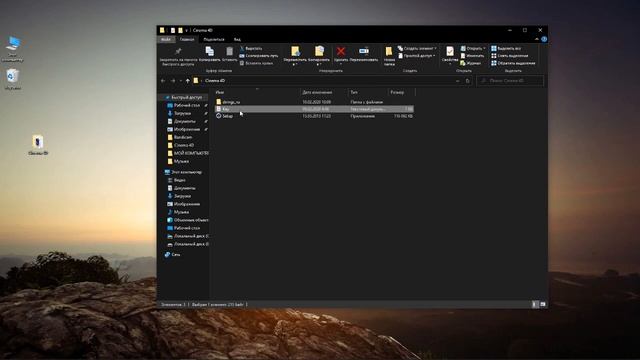Open recent locations dropdown arrow
Image resolution: width=640 pixels, height=360 pixels.
180,81
